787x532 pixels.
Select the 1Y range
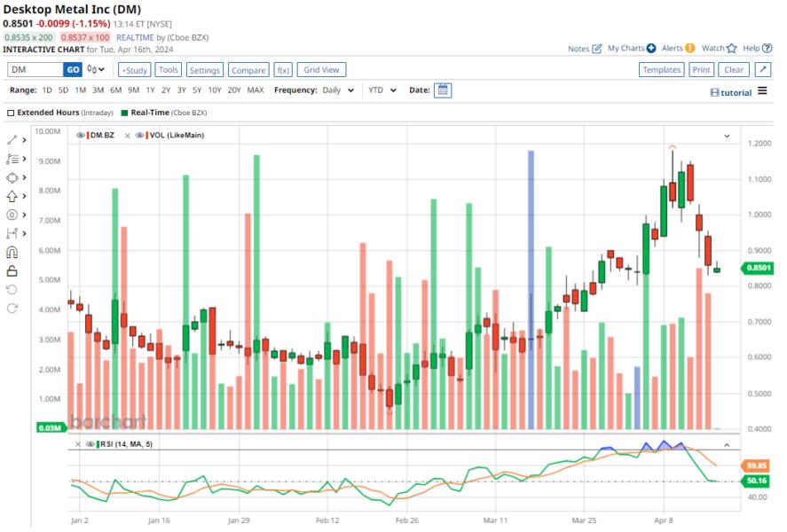(151, 90)
